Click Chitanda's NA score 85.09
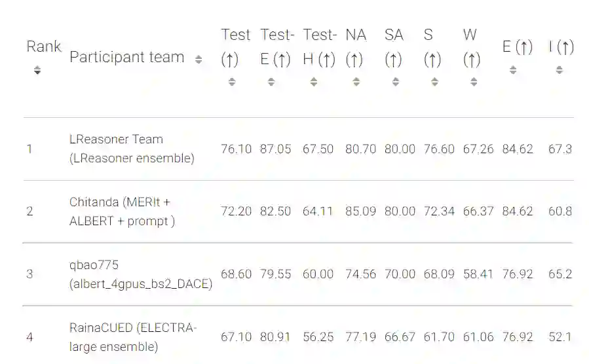This screenshot has width=589, height=364. tap(360, 211)
